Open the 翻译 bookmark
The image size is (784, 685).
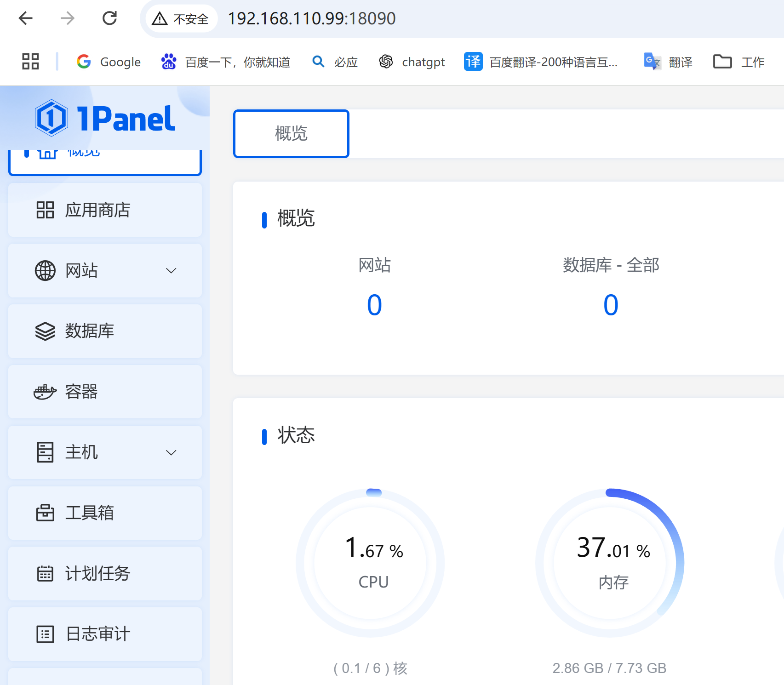click(668, 62)
